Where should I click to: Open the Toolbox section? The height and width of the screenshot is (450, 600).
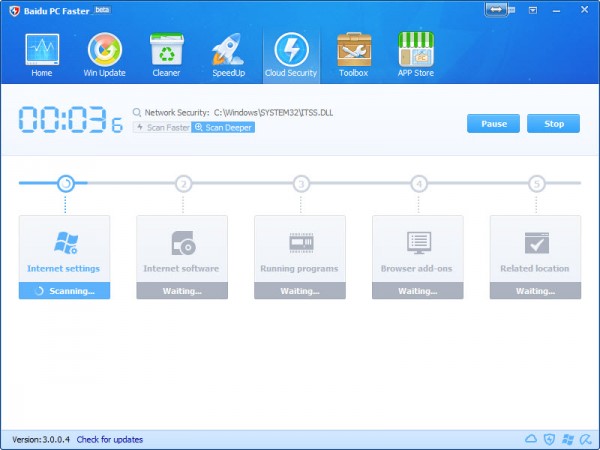[353, 54]
